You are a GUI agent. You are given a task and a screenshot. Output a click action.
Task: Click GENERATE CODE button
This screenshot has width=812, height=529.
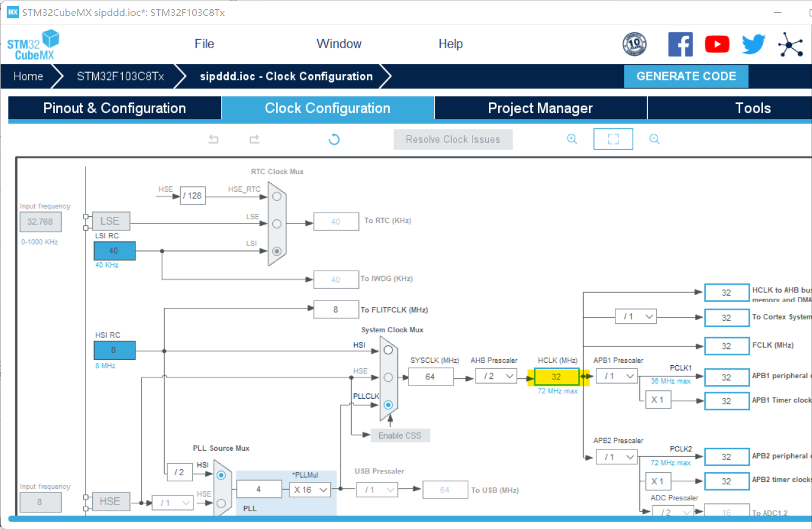pyautogui.click(x=686, y=76)
